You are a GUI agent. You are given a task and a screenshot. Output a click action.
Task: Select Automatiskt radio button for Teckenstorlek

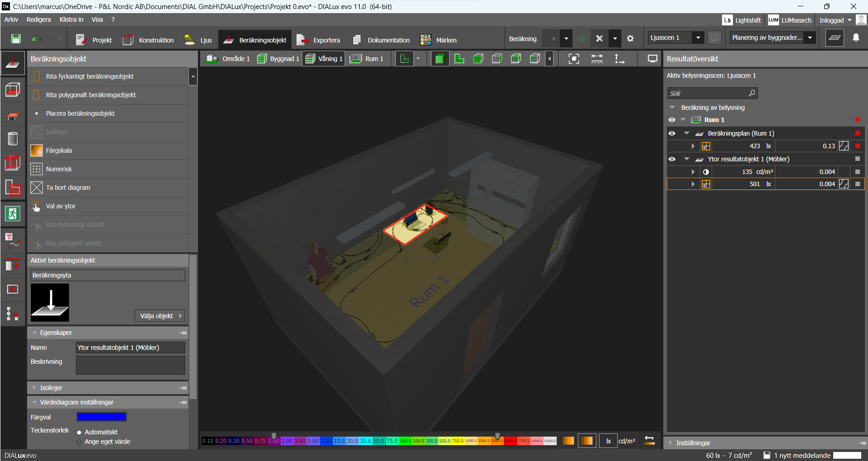79,433
